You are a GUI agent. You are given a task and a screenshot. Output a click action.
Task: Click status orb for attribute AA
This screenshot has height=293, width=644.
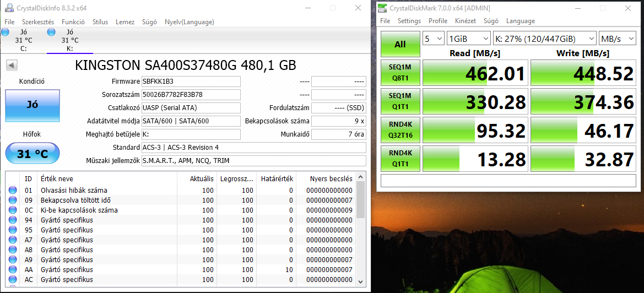pyautogui.click(x=13, y=270)
